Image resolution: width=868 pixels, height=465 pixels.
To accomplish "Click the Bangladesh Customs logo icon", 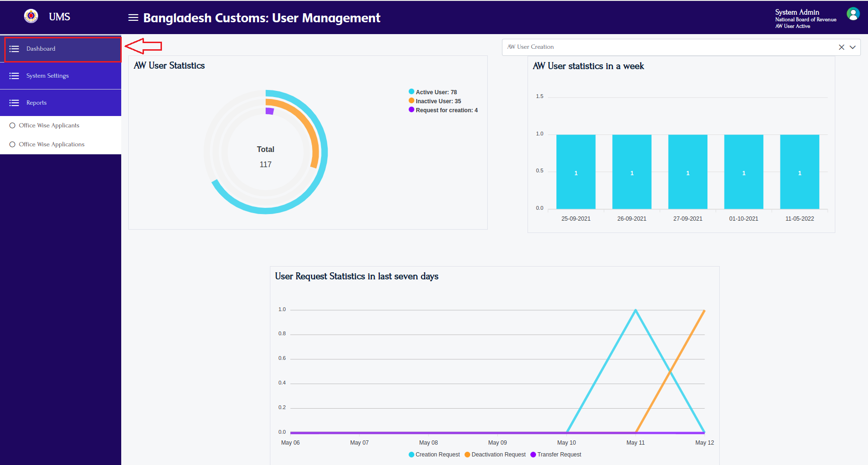I will [31, 16].
